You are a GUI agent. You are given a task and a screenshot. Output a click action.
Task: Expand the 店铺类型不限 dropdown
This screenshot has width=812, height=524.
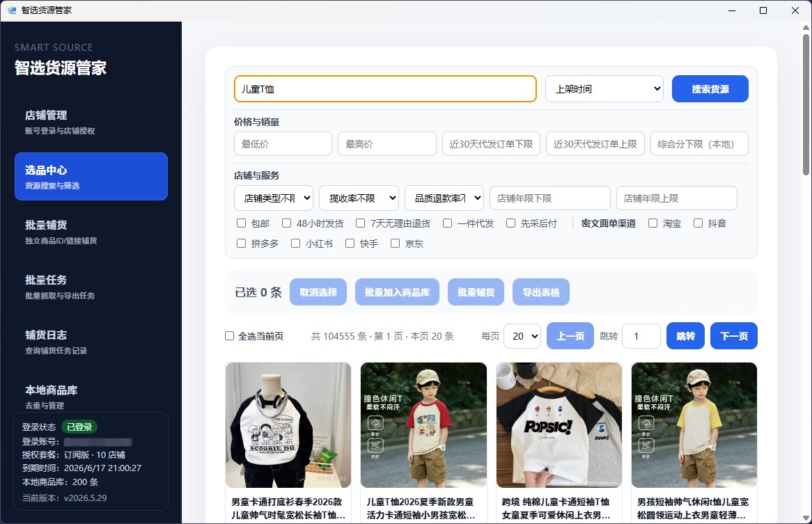click(x=274, y=198)
